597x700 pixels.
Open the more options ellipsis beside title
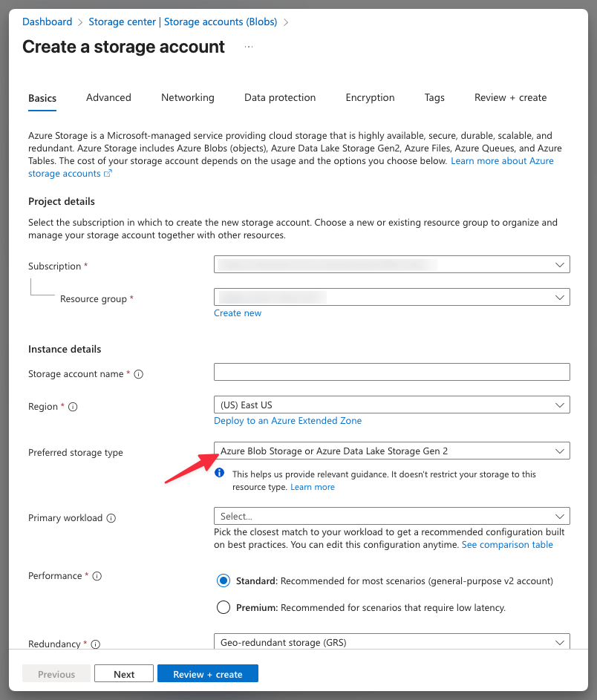click(249, 47)
